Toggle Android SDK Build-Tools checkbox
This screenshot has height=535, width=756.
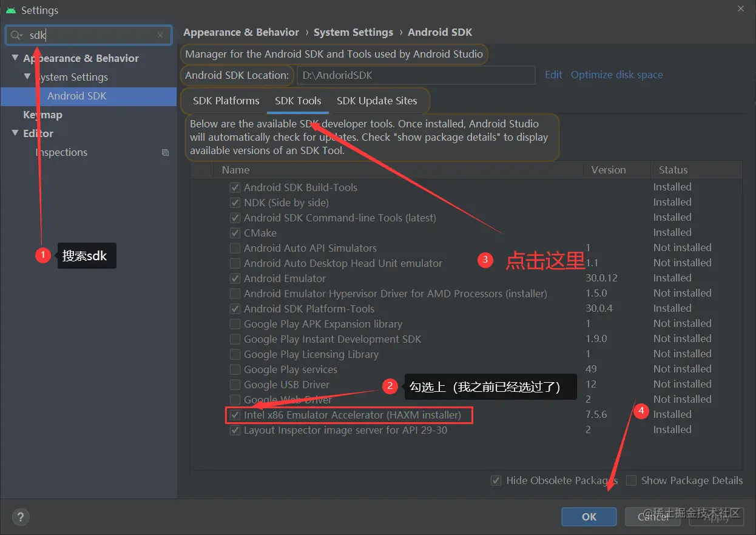coord(235,187)
